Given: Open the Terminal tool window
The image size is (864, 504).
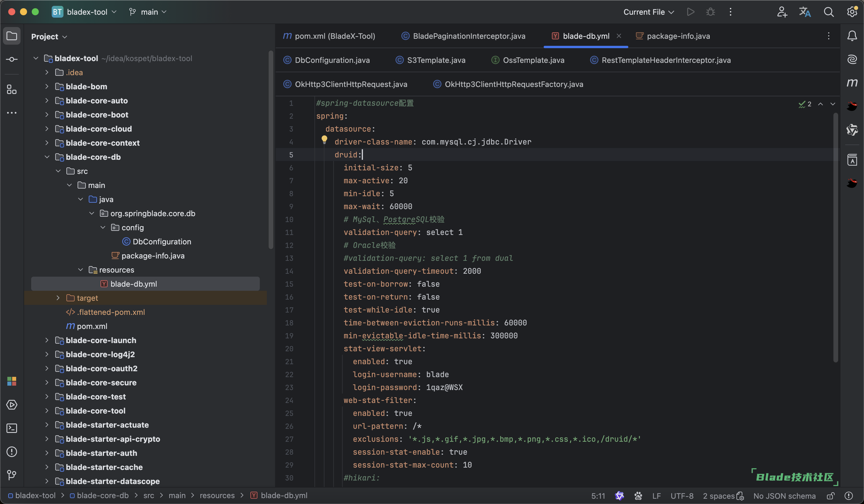Looking at the screenshot, I should [12, 428].
